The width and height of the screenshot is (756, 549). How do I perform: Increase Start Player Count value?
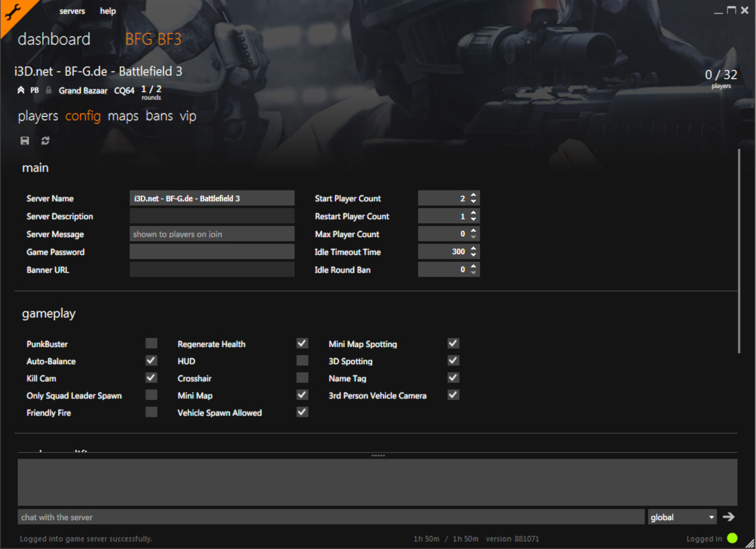click(474, 195)
